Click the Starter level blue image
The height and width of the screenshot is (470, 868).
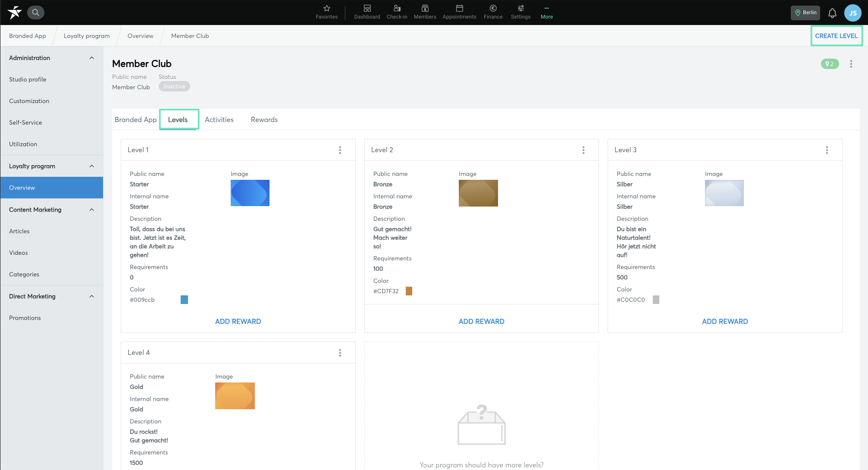pos(250,193)
